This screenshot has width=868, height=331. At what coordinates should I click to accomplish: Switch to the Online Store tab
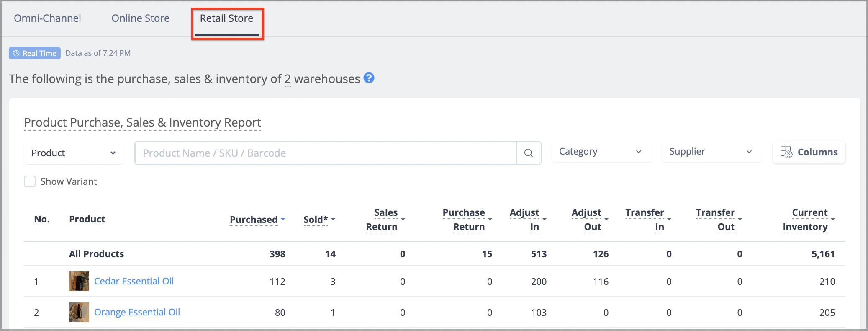point(141,18)
